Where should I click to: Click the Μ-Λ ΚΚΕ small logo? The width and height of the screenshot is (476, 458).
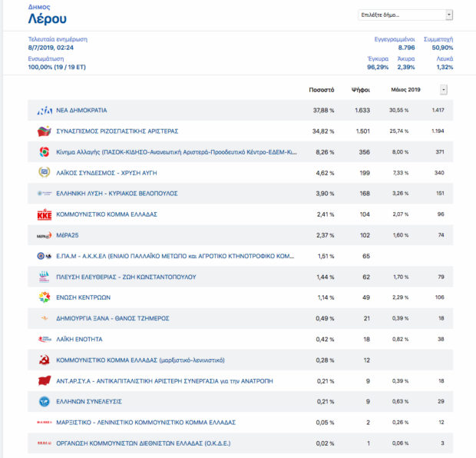(45, 422)
